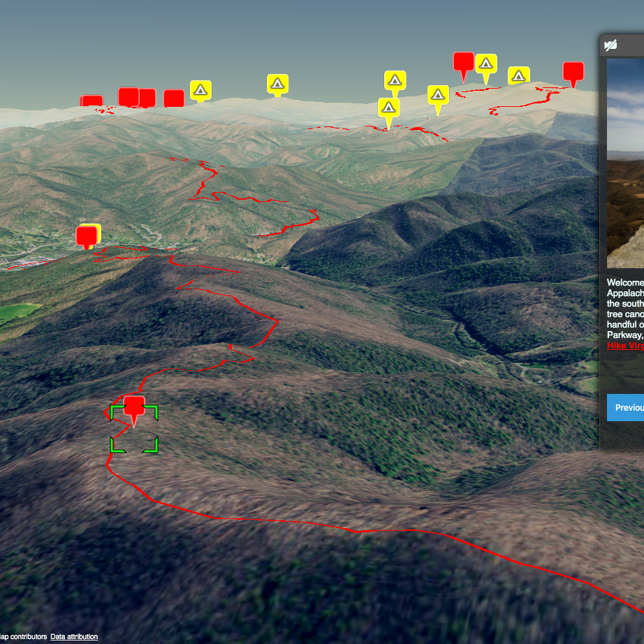Click the lower of two stacked campsite markers
Image resolution: width=644 pixels, height=644 pixels.
[388, 108]
